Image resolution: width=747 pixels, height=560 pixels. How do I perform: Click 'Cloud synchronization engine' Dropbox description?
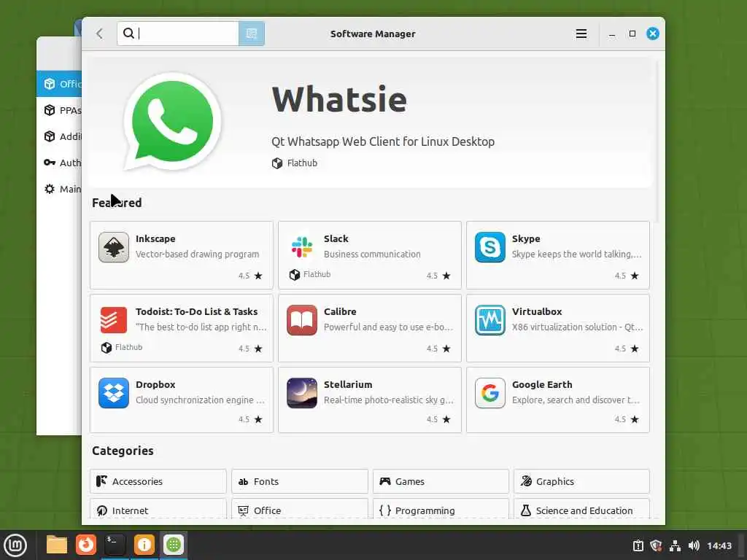(x=200, y=400)
